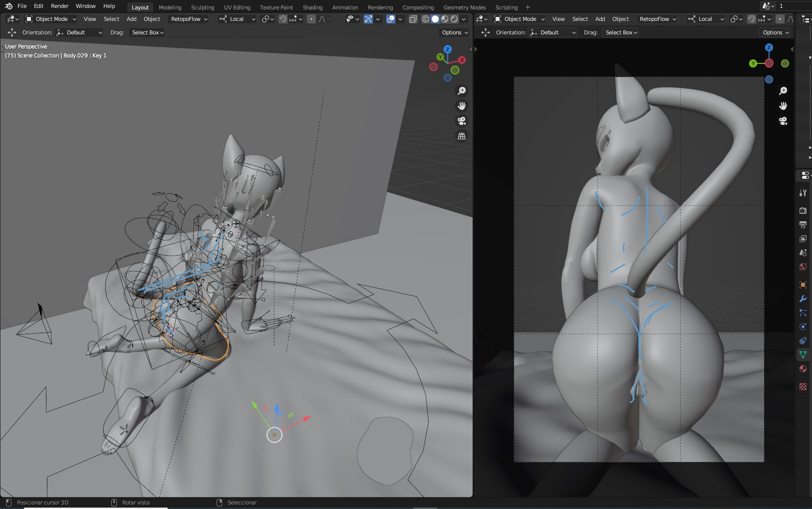This screenshot has height=509, width=812.
Task: Switch left viewport to material preview shading
Action: click(x=445, y=19)
